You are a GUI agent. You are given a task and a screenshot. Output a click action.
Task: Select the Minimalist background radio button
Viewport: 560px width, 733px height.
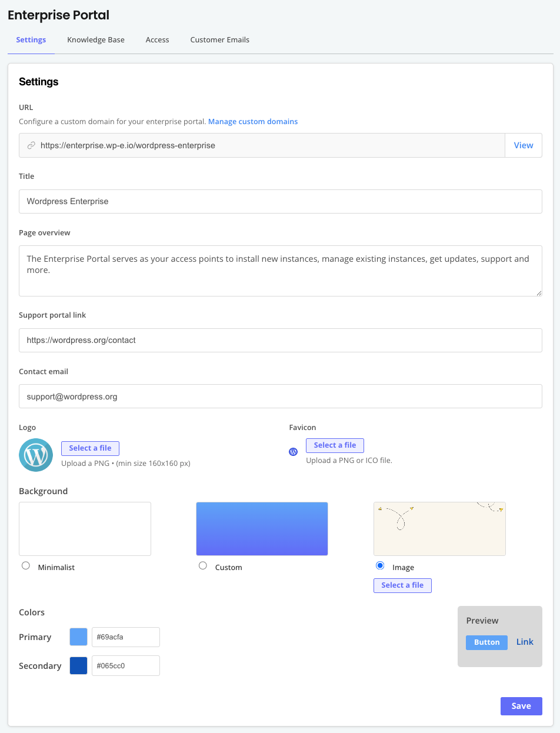coord(25,565)
